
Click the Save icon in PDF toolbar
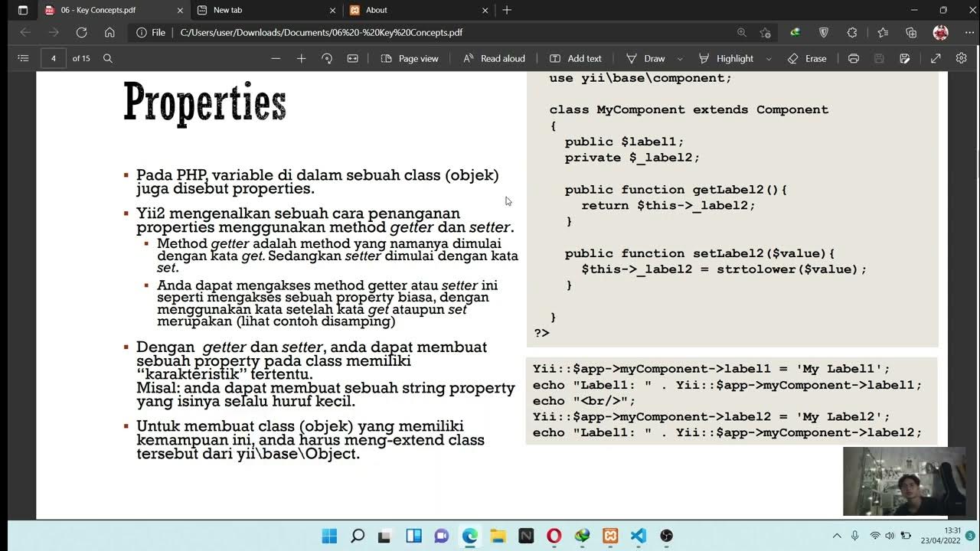879,58
